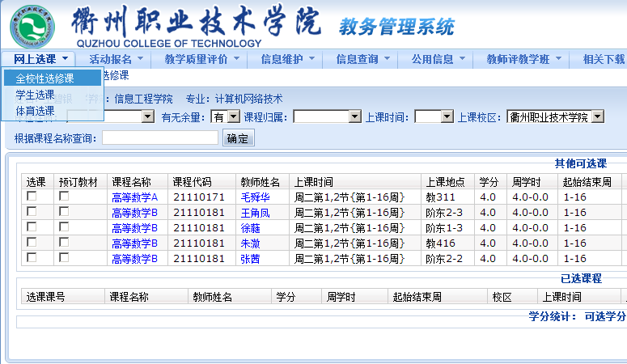Open the 活动报名 menu
The image size is (627, 364).
(115, 59)
